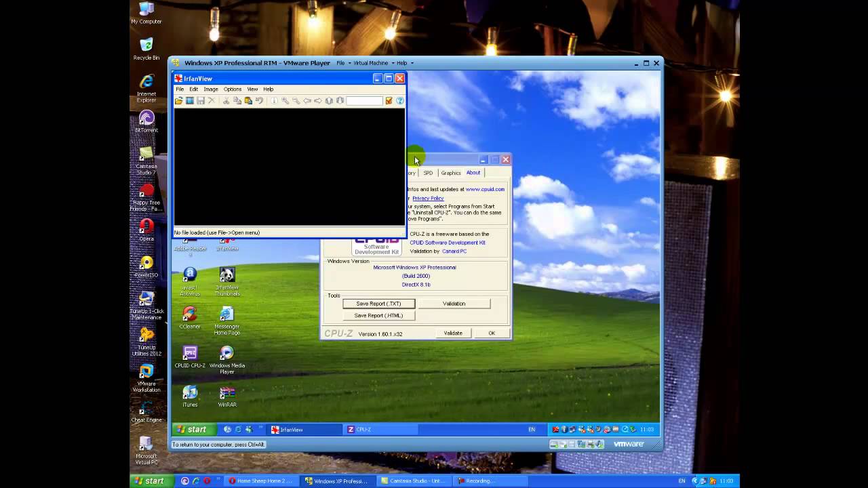The height and width of the screenshot is (488, 868).
Task: Select the PowerISO desktop icon
Action: (146, 267)
